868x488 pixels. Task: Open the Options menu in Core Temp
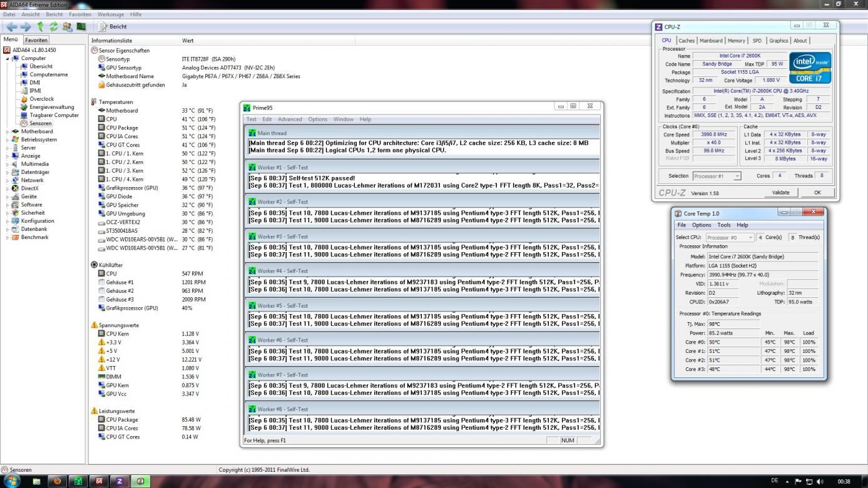click(x=701, y=225)
